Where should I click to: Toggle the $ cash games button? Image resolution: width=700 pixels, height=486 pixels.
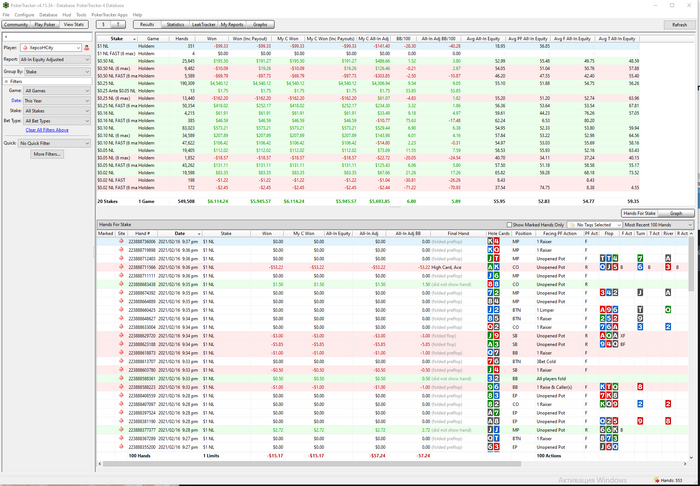point(104,25)
